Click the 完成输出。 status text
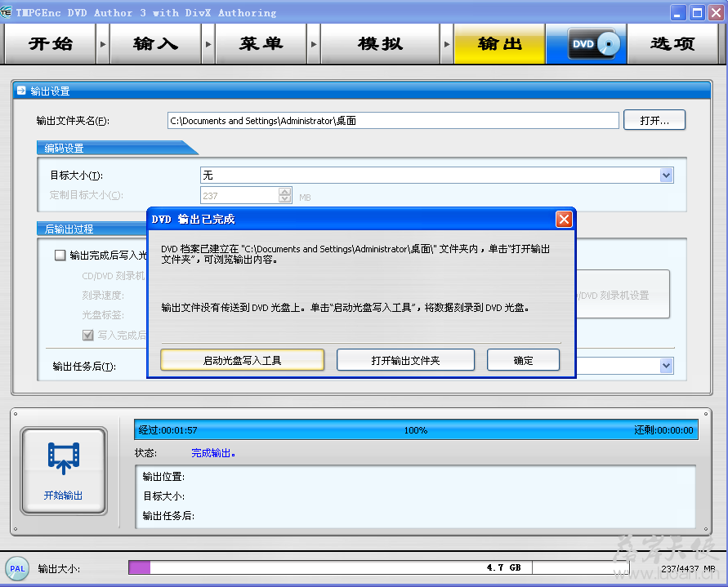 (x=213, y=453)
